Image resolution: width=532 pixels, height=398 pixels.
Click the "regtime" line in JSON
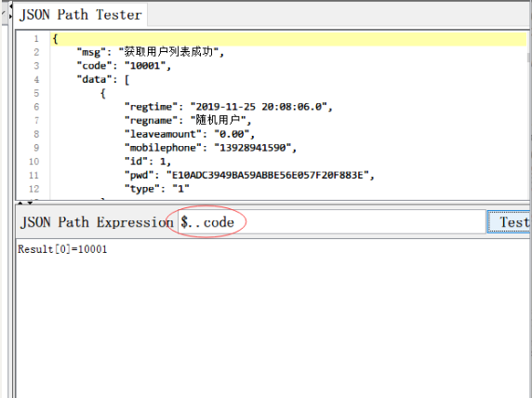click(x=229, y=107)
